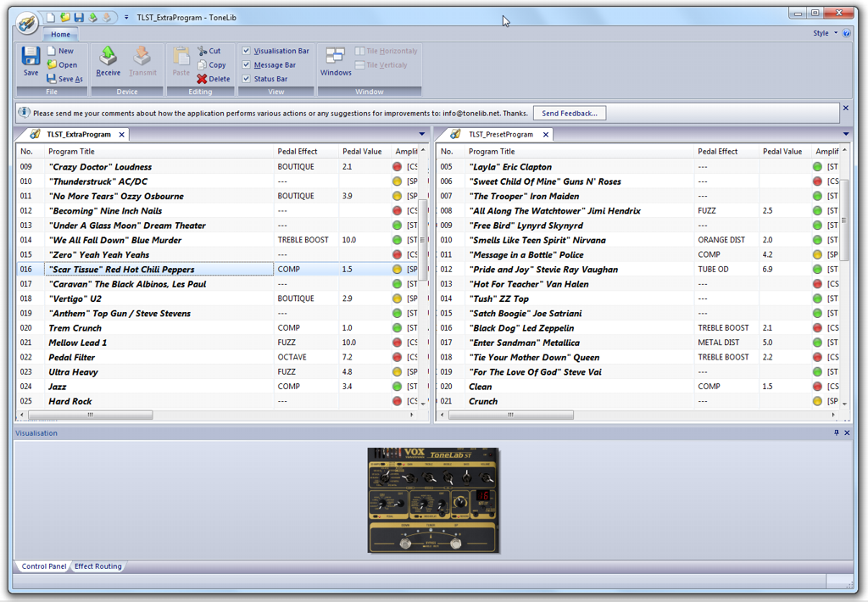
Task: Click the ToneLib application orb button
Action: [26, 23]
